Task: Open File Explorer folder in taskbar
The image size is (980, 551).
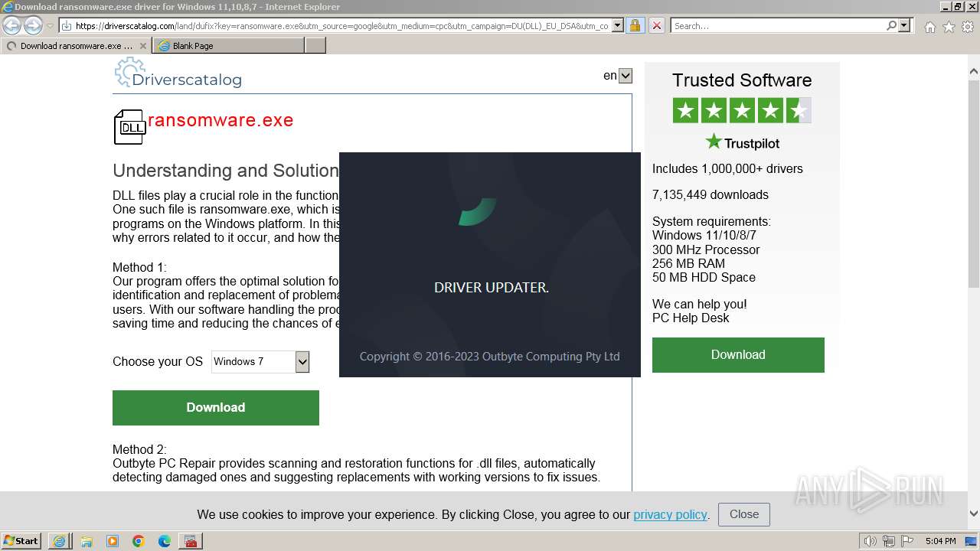Action: (x=87, y=541)
